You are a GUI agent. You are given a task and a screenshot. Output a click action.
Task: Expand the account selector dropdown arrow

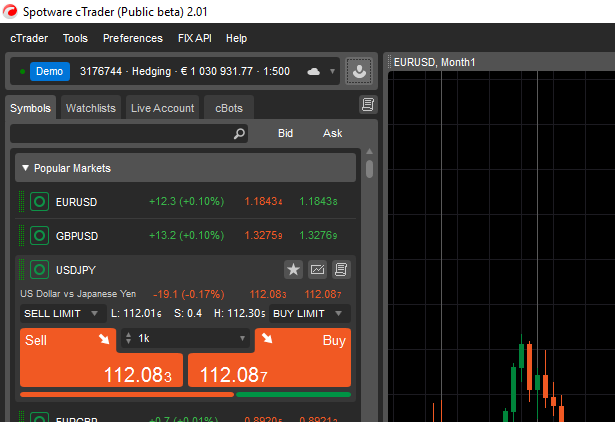pos(332,72)
